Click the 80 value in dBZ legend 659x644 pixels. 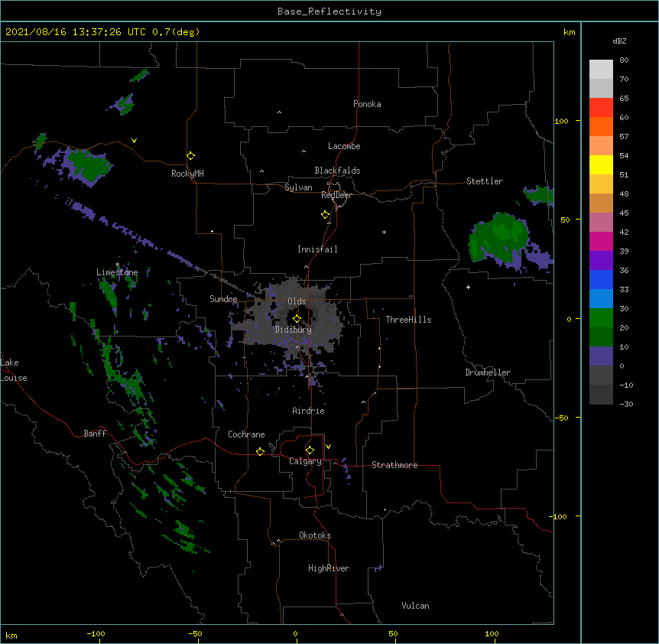click(624, 60)
